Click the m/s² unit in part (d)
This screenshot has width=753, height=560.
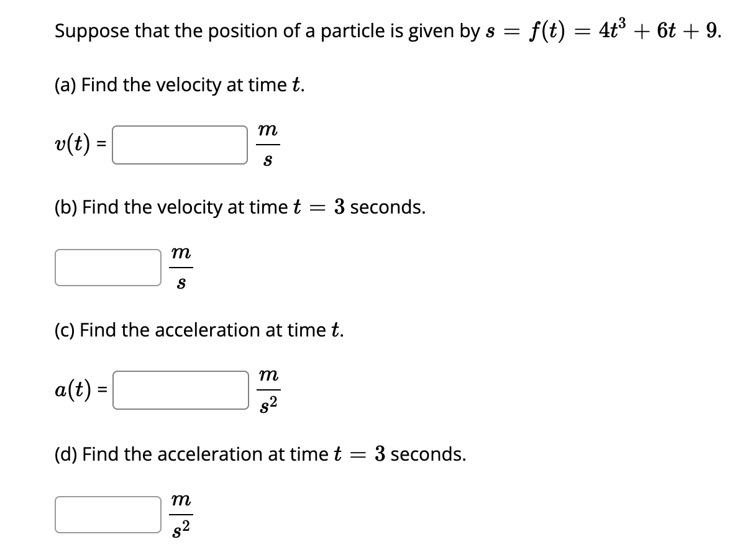181,514
